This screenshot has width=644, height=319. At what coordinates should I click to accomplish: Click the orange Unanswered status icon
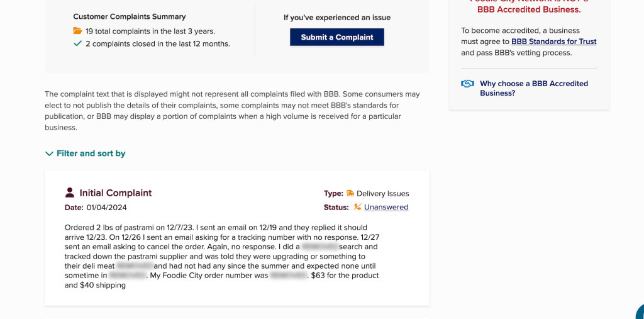pos(357,207)
